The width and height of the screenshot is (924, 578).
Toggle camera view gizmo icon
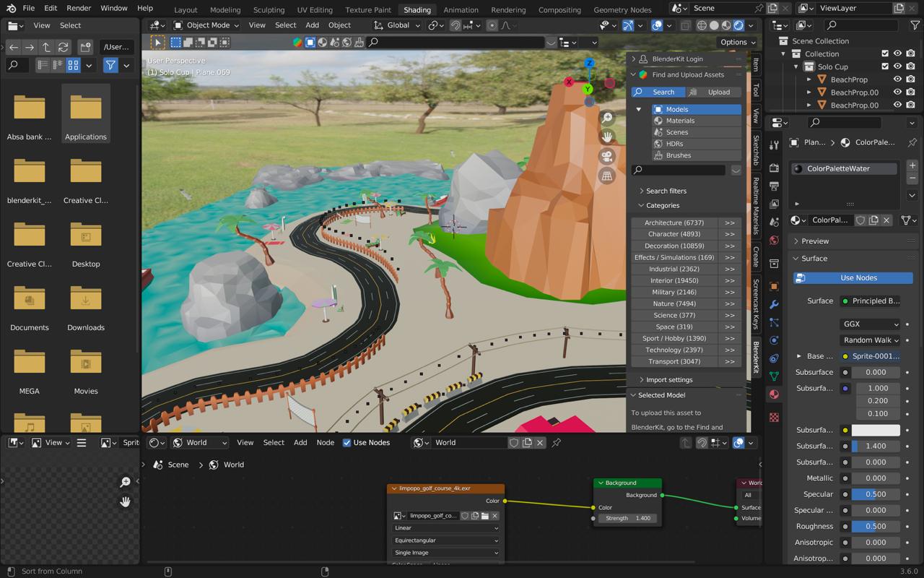click(607, 156)
